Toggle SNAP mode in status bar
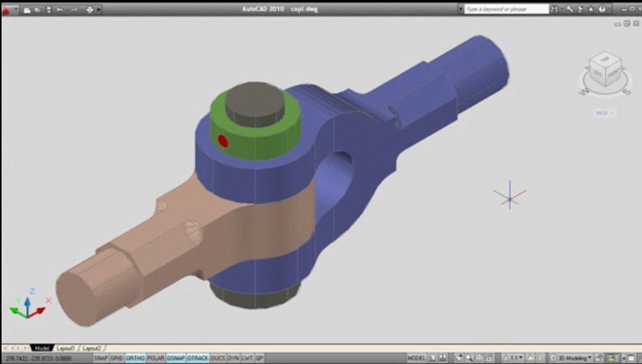The image size is (642, 364). 101,358
